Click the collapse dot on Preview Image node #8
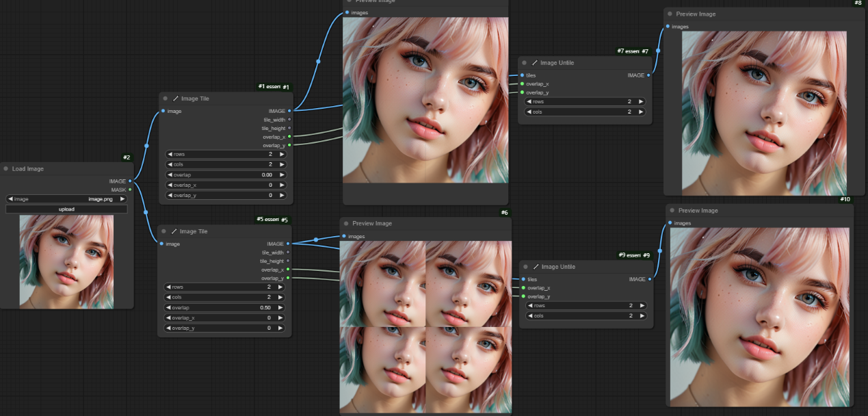This screenshot has height=416, width=868. click(x=670, y=14)
